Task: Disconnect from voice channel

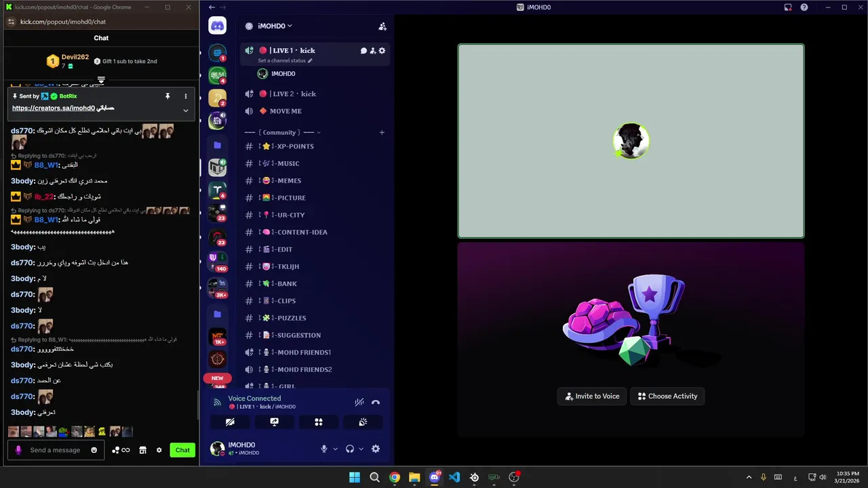Action: [376, 403]
